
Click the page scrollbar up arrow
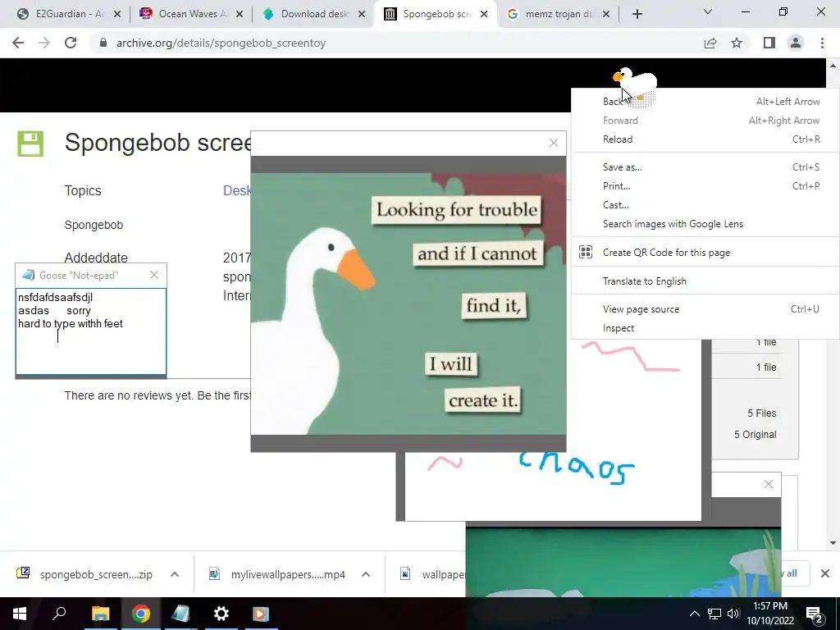click(833, 66)
